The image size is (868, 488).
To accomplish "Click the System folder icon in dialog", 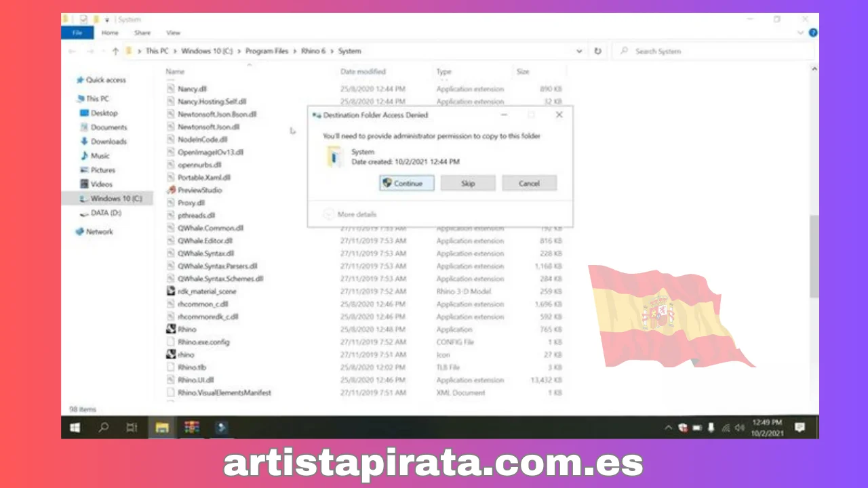I will pyautogui.click(x=335, y=157).
